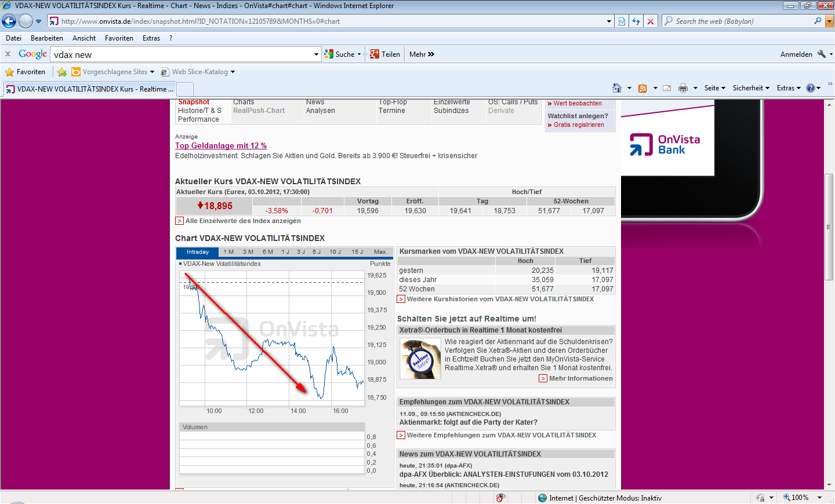Open Vorgeschlagene Sites dropdown

point(114,72)
